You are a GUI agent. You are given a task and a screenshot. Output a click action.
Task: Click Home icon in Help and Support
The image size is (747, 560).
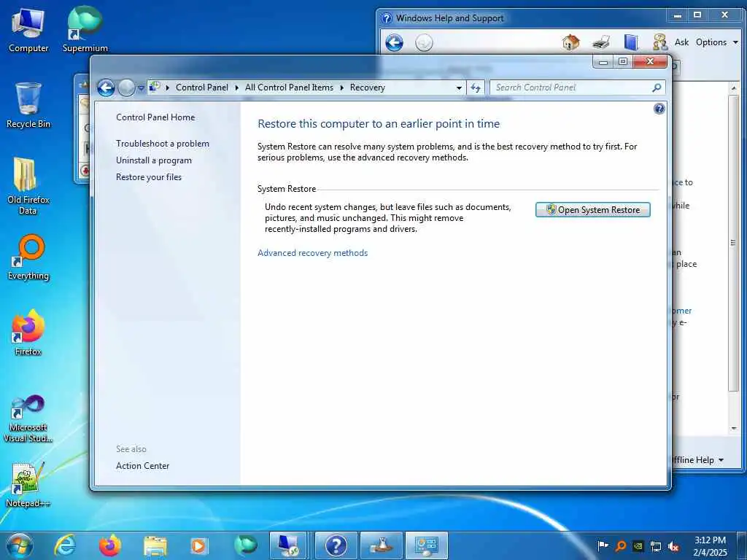point(571,43)
